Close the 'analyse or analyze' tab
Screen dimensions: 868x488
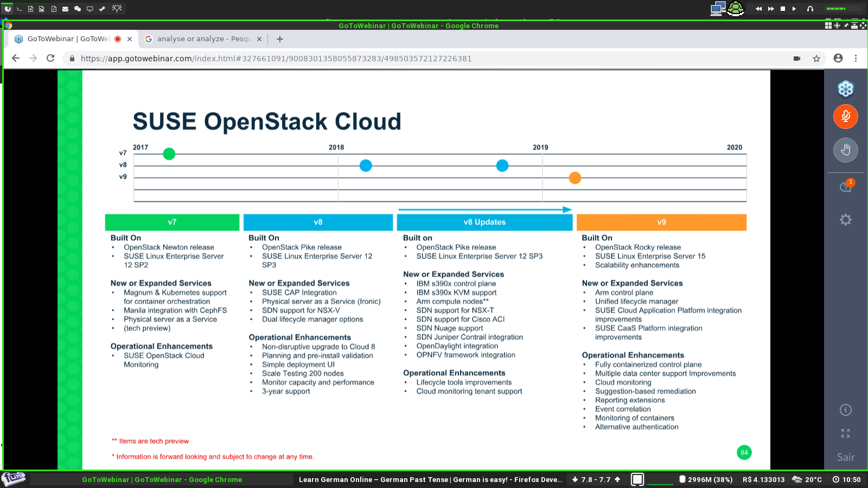tap(259, 39)
